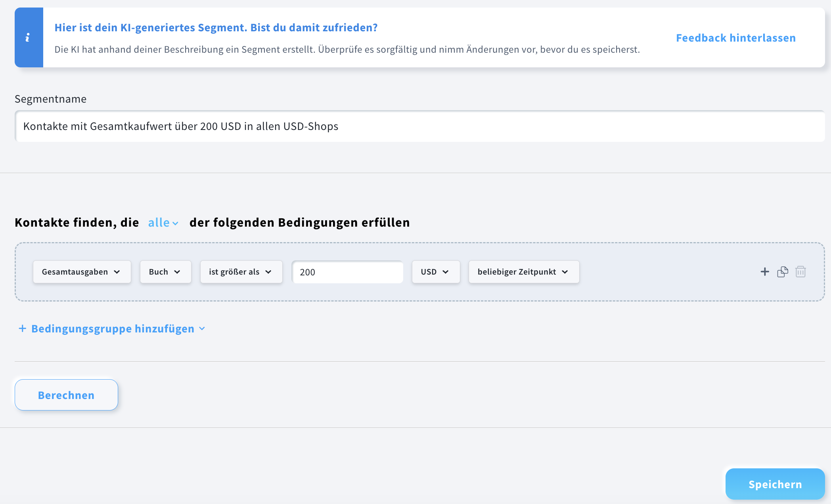Image resolution: width=831 pixels, height=504 pixels.
Task: Click the Bedingungsgruppe hinzufügen link
Action: pyautogui.click(x=113, y=328)
